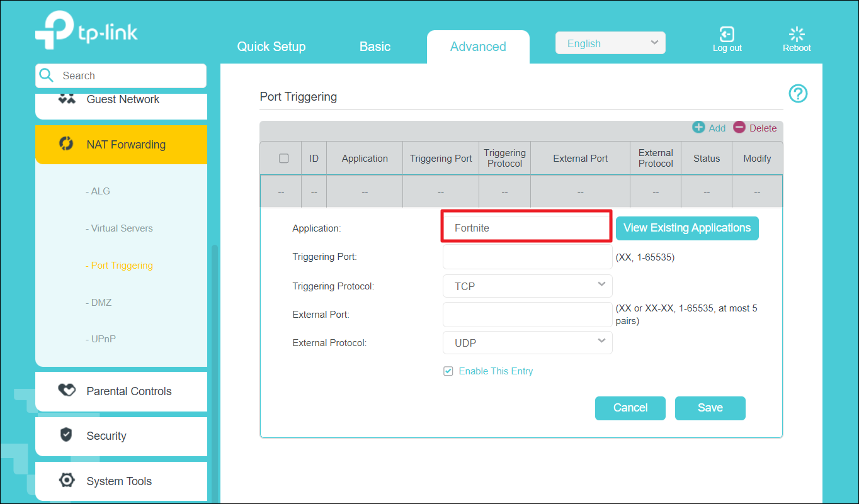This screenshot has height=504, width=859.
Task: Open the English language dropdown
Action: click(x=610, y=43)
